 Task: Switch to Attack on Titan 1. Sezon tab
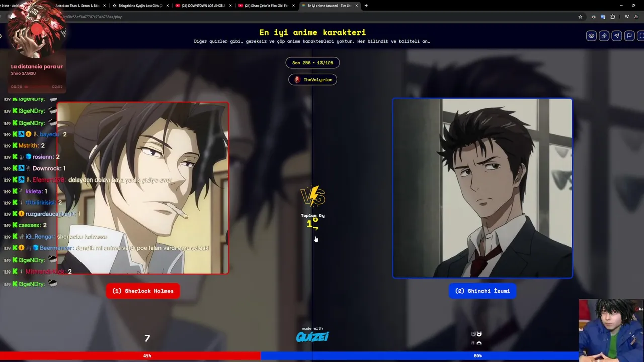77,6
